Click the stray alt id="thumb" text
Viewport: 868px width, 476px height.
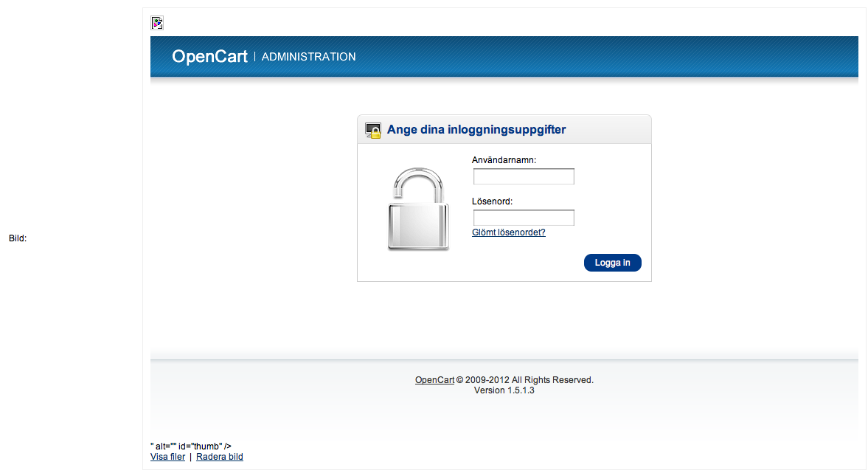click(191, 446)
